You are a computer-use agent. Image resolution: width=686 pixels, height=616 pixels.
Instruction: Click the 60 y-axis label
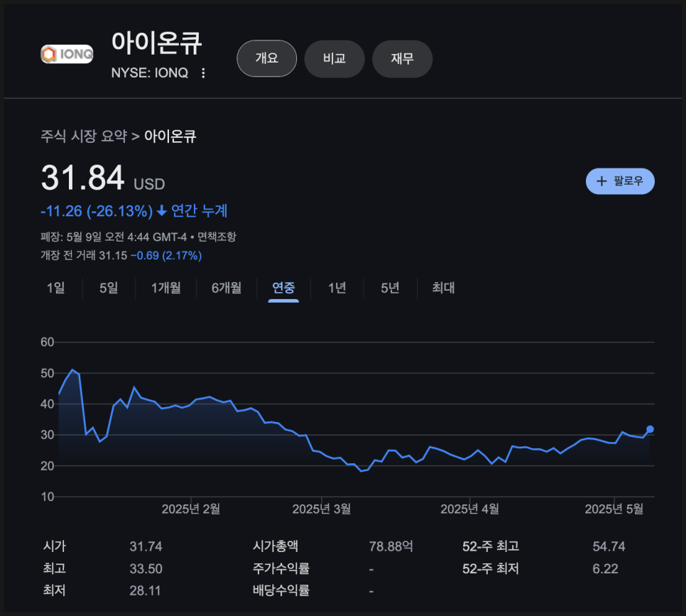click(x=48, y=342)
